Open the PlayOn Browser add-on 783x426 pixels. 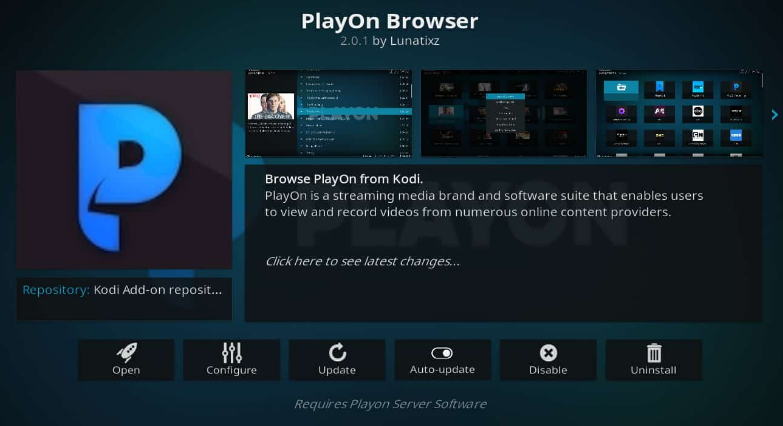126,360
